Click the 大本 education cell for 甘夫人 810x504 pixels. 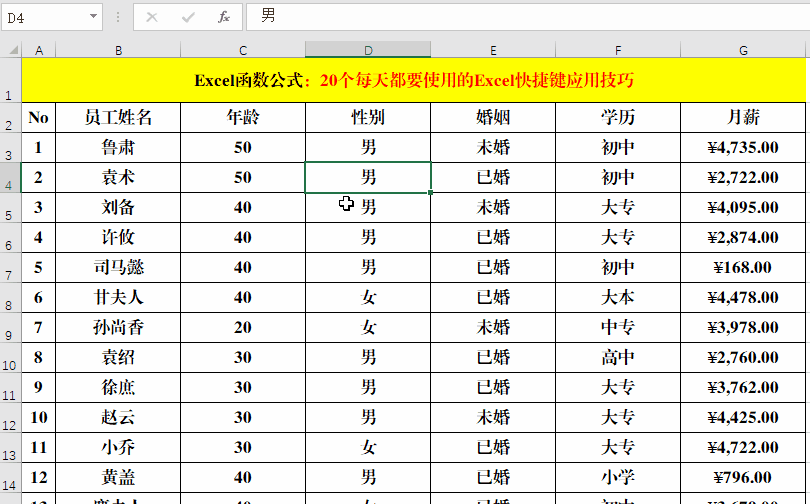click(x=618, y=297)
